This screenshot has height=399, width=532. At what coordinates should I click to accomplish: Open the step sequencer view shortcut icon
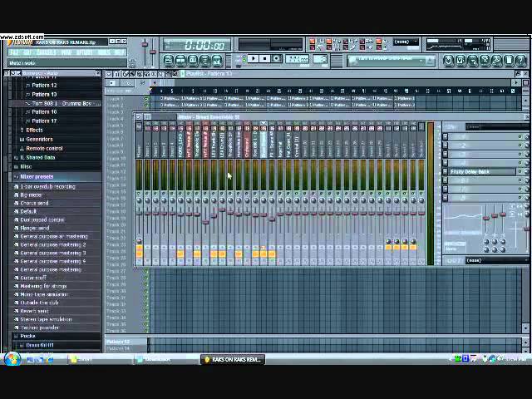click(x=180, y=61)
